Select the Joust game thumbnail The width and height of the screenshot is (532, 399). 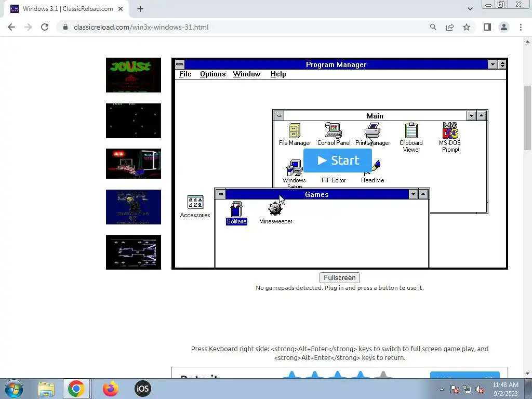134,75
